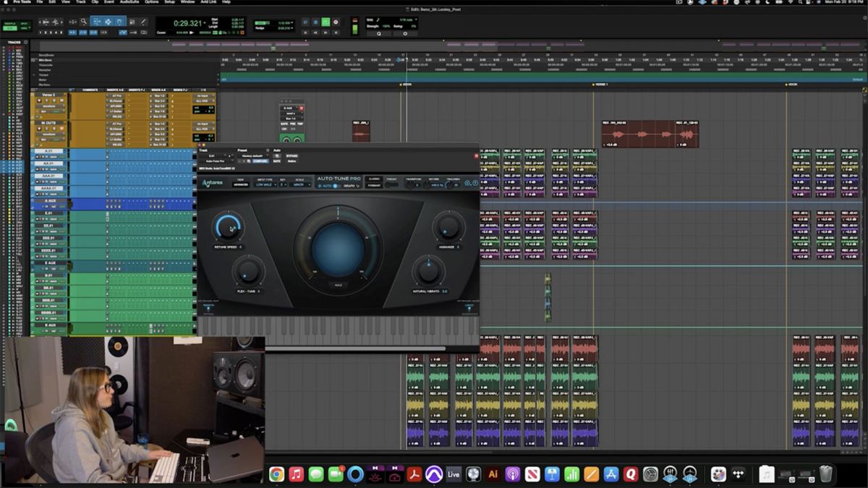Select the Trim tool
868x488 pixels.
tap(96, 22)
